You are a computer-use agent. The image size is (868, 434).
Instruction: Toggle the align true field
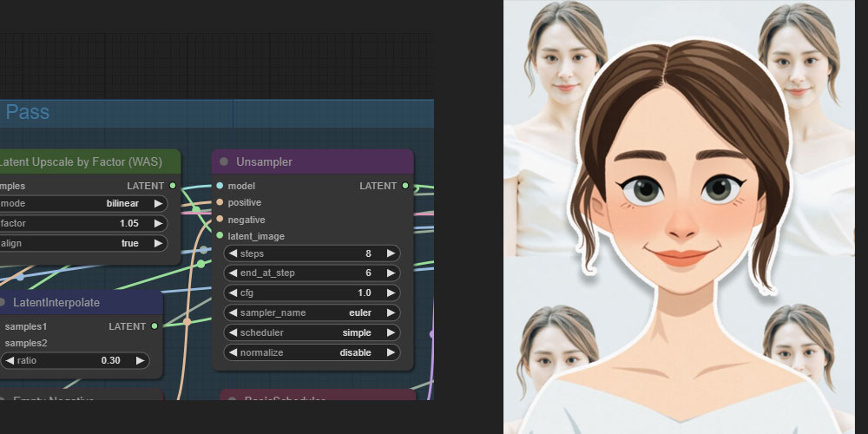(83, 244)
